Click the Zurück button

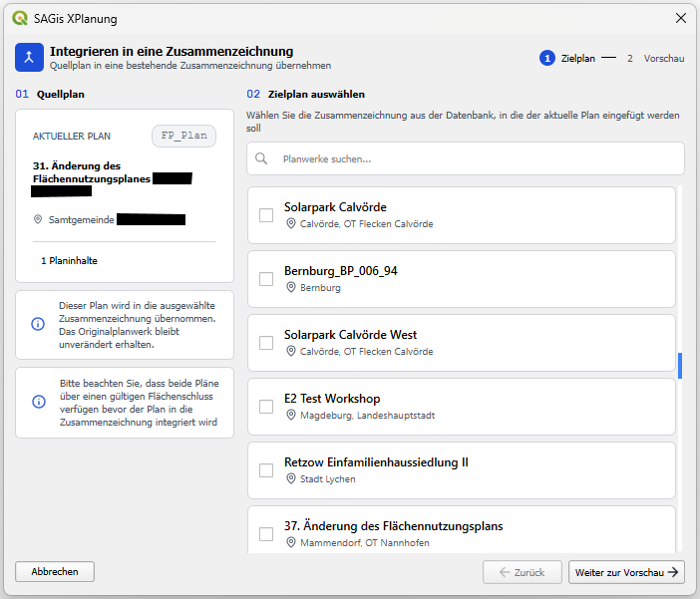[x=522, y=572]
